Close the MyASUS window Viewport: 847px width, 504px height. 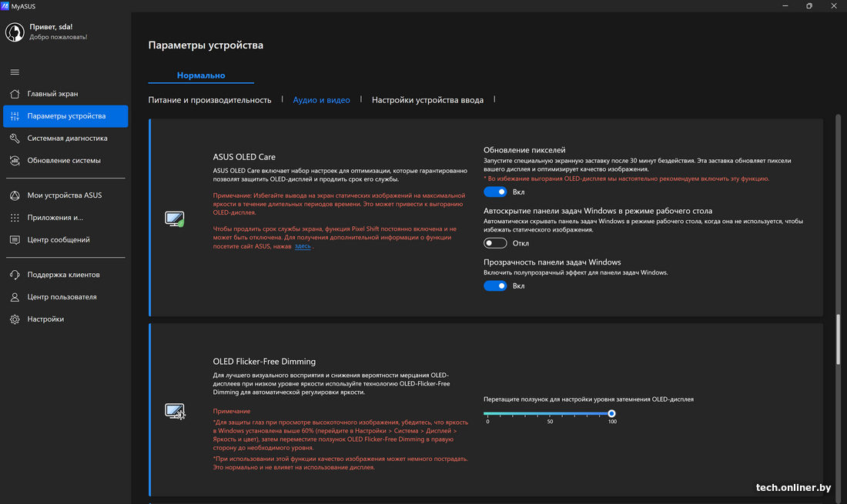(x=833, y=6)
